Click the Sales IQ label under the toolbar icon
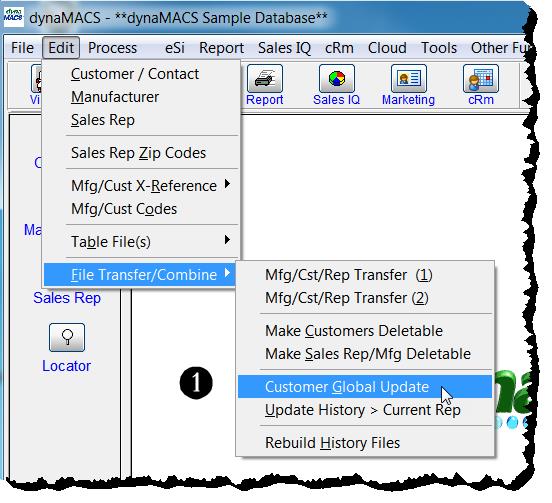The image size is (552, 503). point(337,100)
